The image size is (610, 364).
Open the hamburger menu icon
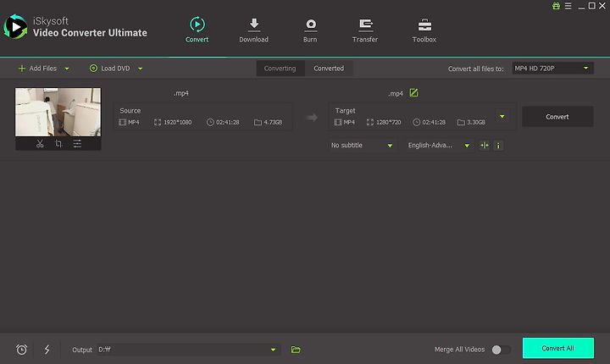pos(568,6)
